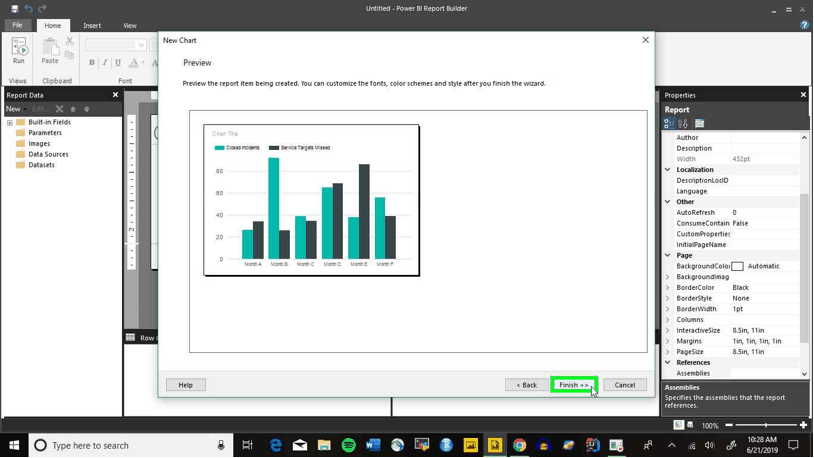The image size is (814, 458).
Task: Open Help in the New Chart dialog
Action: click(x=186, y=385)
